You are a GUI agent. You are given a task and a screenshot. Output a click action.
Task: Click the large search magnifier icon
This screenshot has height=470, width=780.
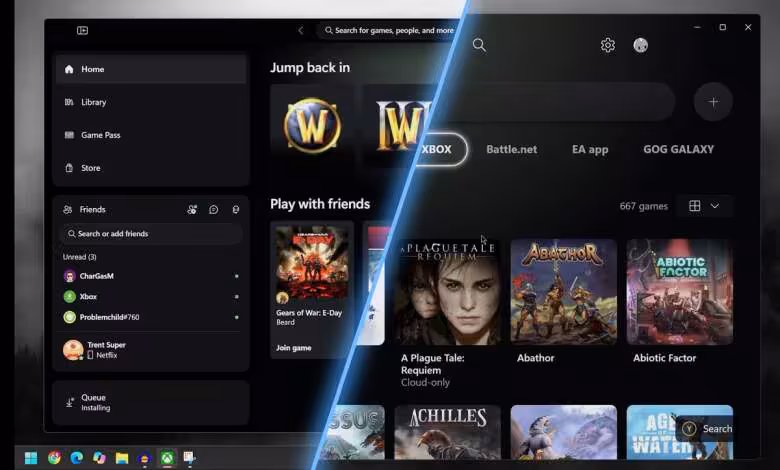tap(479, 45)
